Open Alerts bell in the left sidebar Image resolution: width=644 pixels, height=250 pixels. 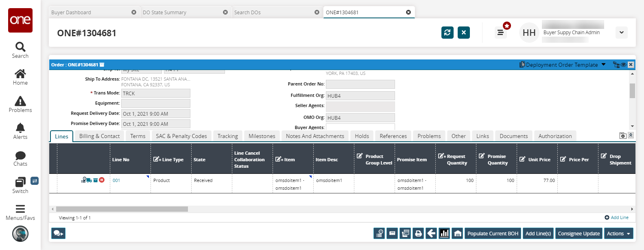[x=20, y=131]
